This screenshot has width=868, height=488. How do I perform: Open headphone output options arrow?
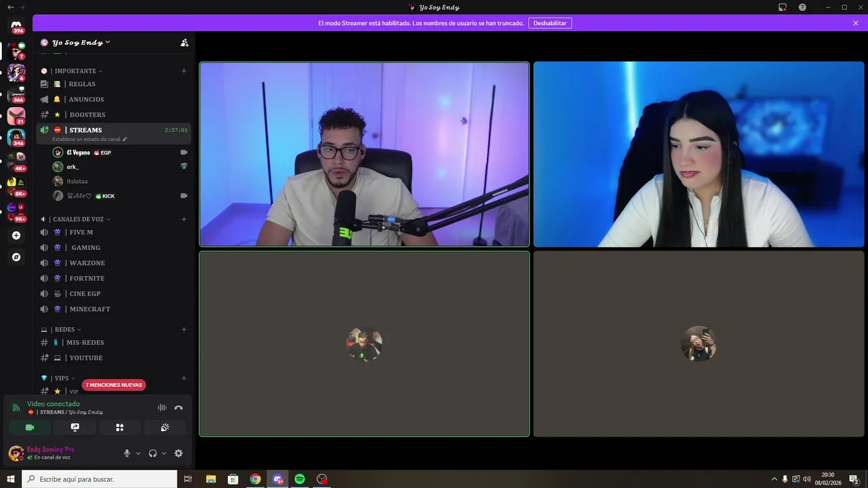pos(164,453)
